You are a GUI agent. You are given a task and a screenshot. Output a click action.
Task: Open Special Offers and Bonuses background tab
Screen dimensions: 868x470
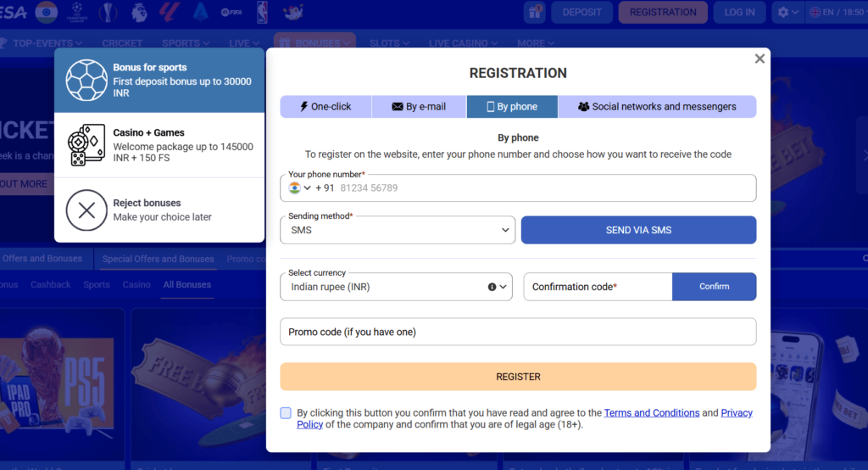[x=158, y=259]
